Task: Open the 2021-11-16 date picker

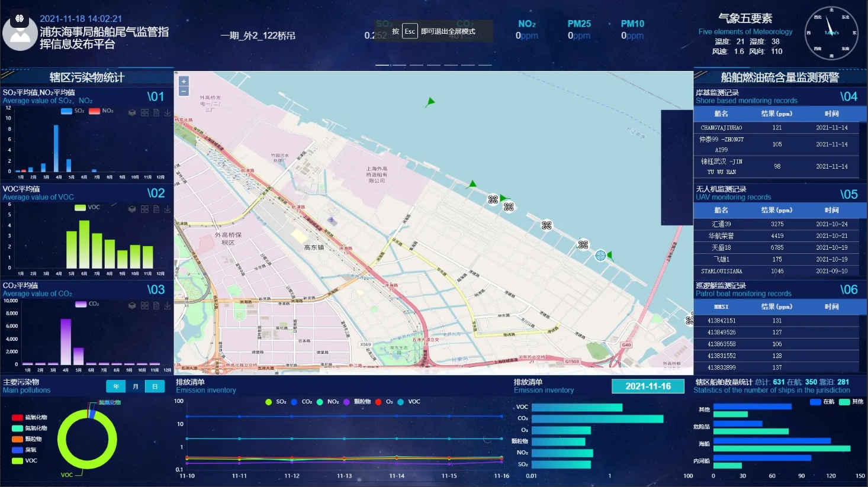Action: click(648, 386)
